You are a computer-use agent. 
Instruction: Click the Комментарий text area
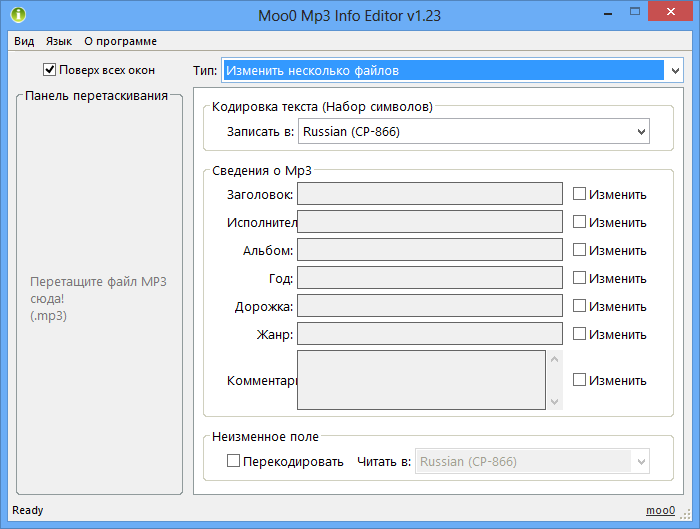click(421, 380)
